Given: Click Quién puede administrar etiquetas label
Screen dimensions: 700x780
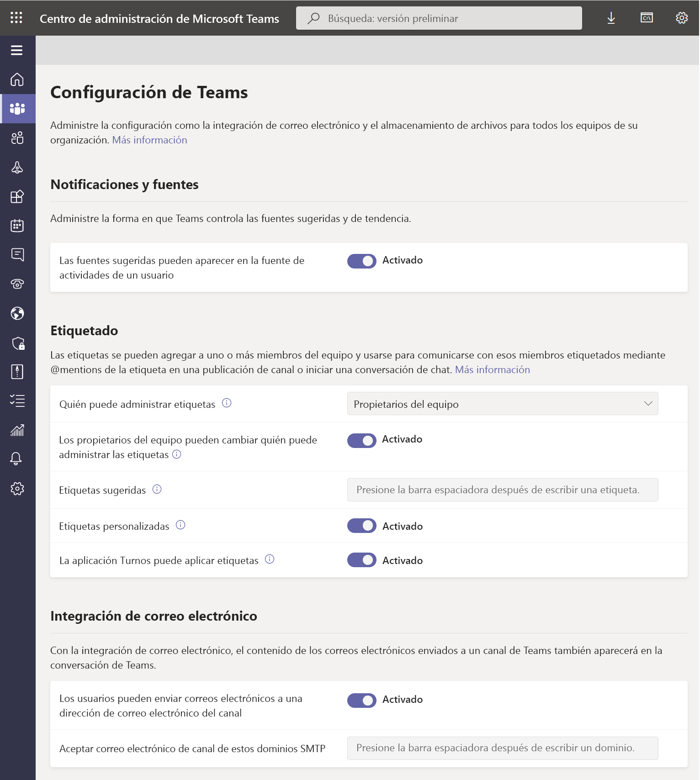Looking at the screenshot, I should click(137, 405).
